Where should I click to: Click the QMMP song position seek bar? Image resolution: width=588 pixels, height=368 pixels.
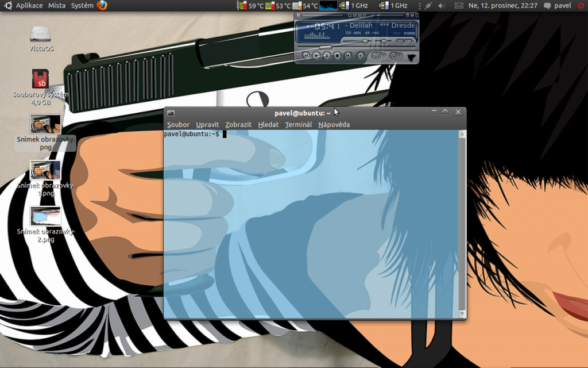[356, 47]
